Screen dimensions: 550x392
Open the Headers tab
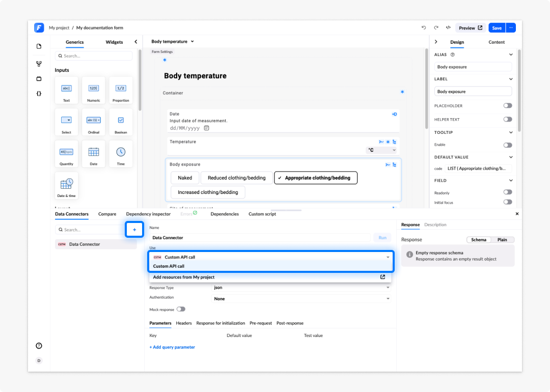coord(184,323)
